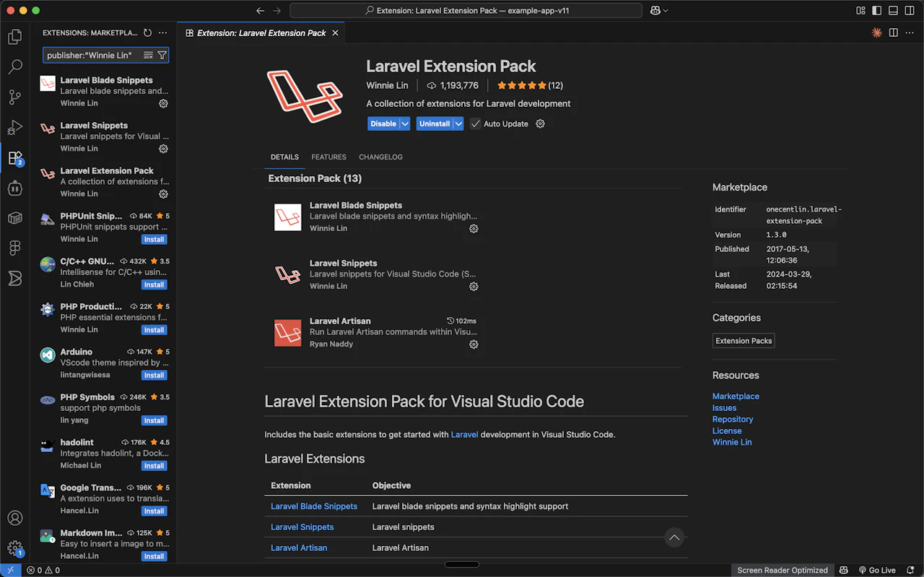Open the Winnie Lin link under Resources
This screenshot has height=577, width=924.
(732, 443)
